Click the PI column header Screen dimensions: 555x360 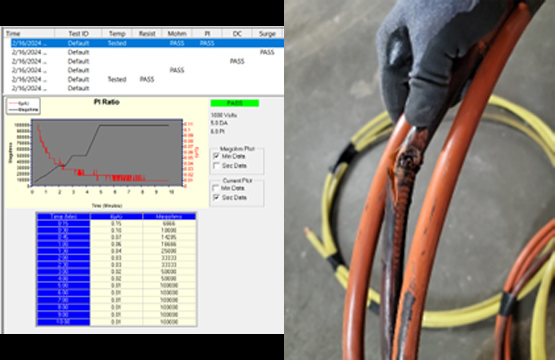click(x=207, y=34)
